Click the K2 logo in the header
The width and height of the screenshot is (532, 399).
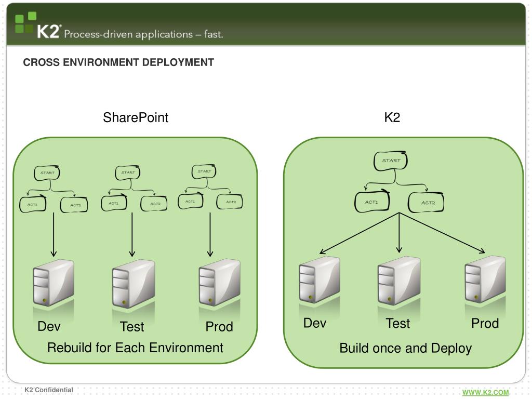pyautogui.click(x=38, y=26)
